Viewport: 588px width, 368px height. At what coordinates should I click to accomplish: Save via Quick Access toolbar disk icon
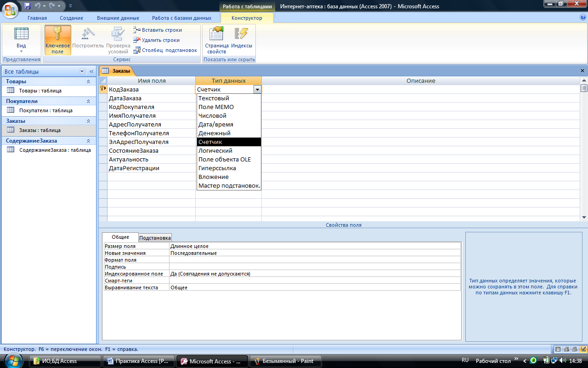pyautogui.click(x=27, y=6)
